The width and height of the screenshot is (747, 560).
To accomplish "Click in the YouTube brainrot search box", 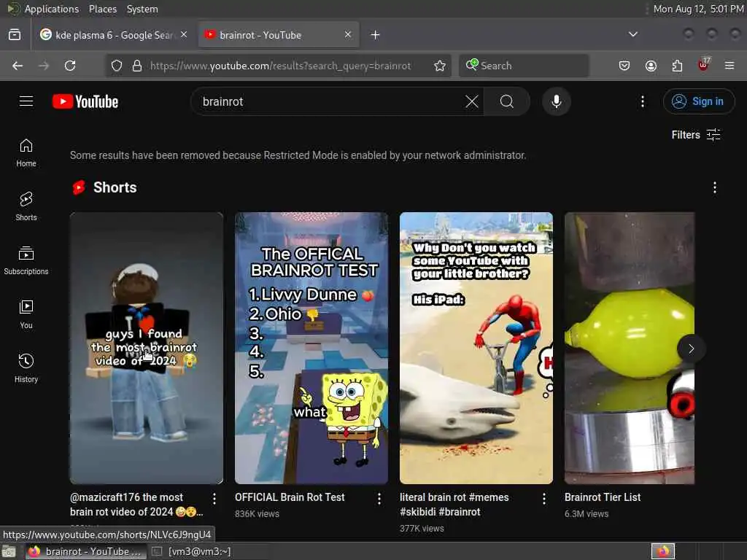I will [x=329, y=101].
